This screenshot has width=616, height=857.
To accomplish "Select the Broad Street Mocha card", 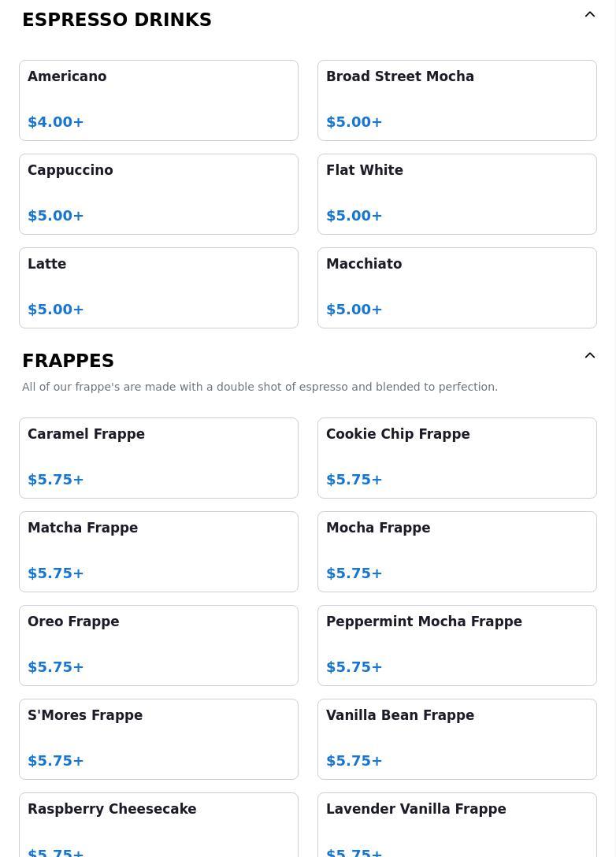I will coord(457,101).
